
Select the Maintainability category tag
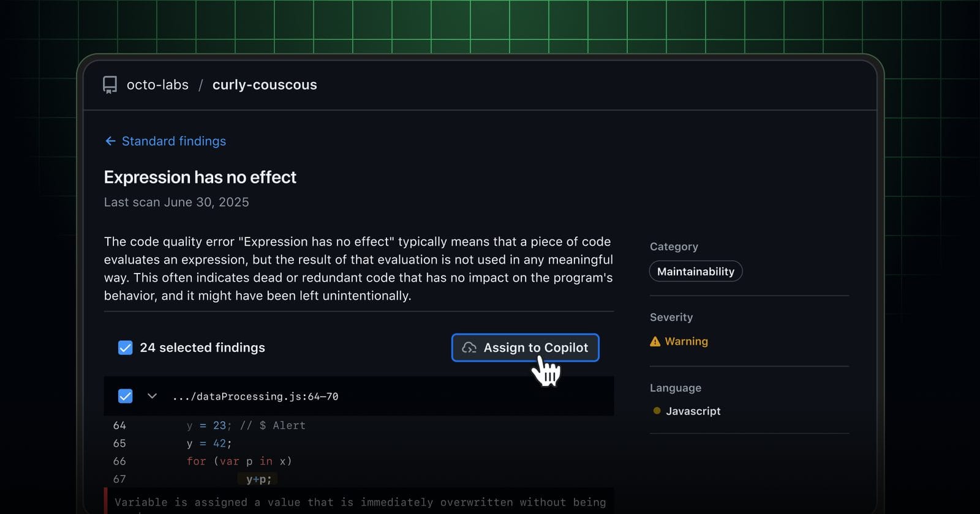(x=696, y=271)
